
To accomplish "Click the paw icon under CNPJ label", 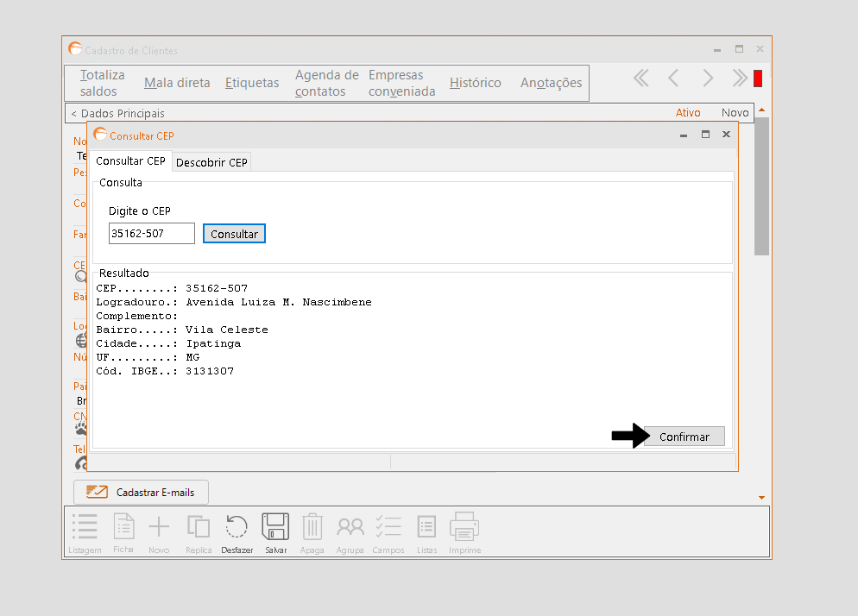I will tap(81, 429).
